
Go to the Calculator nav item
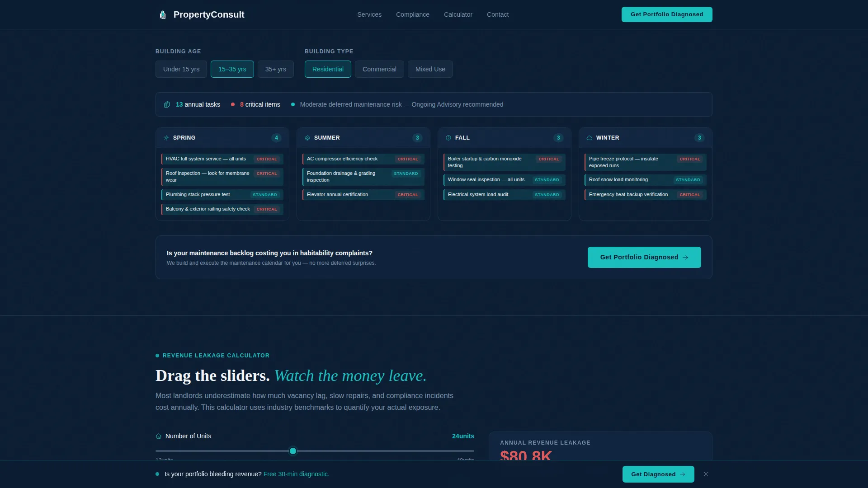(458, 14)
